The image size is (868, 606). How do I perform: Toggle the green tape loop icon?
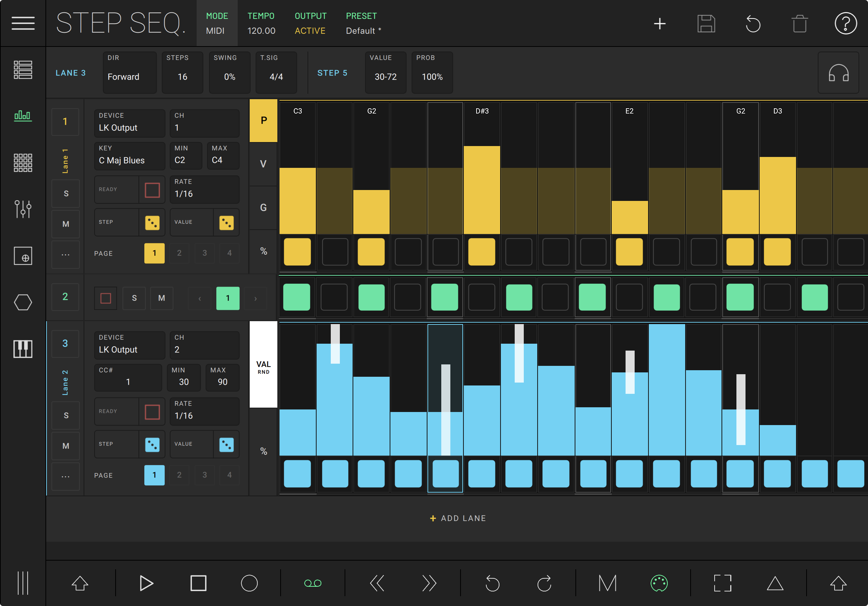click(x=313, y=583)
